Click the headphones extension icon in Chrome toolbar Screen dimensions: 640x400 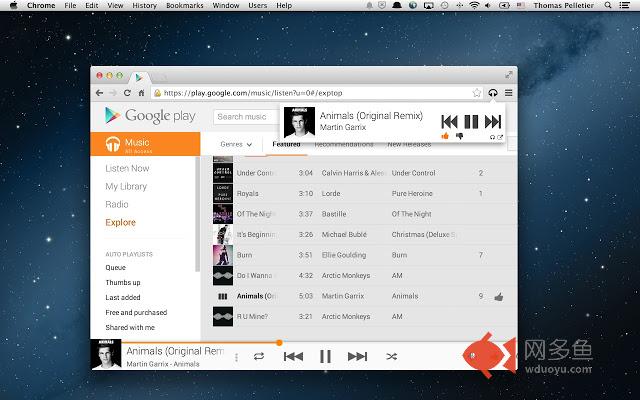pos(493,93)
